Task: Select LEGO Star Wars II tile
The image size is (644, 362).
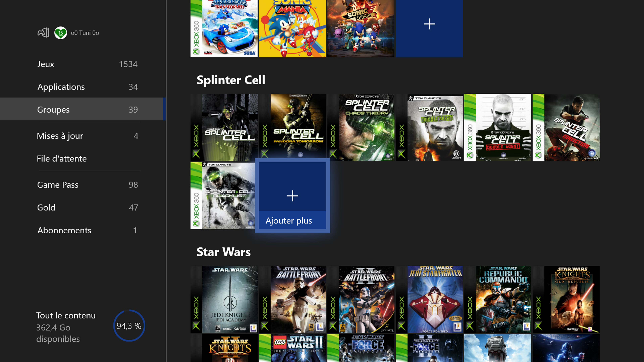Action: (292, 348)
